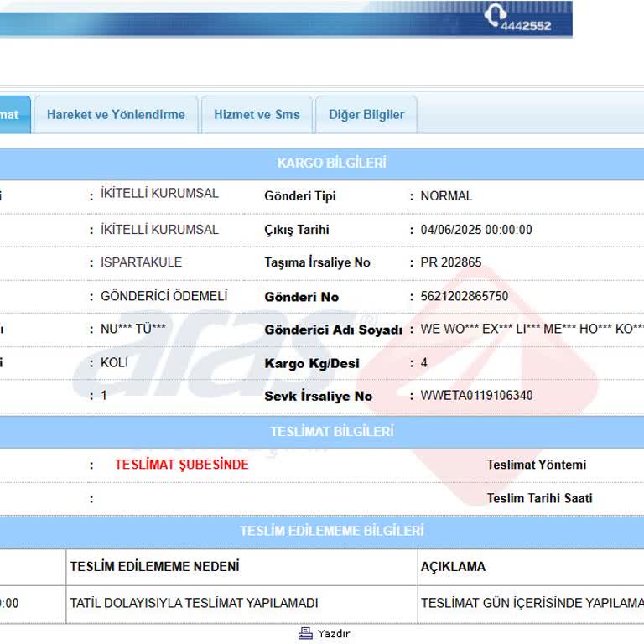Click the Sevk İrsaliye No label

[x=319, y=396]
